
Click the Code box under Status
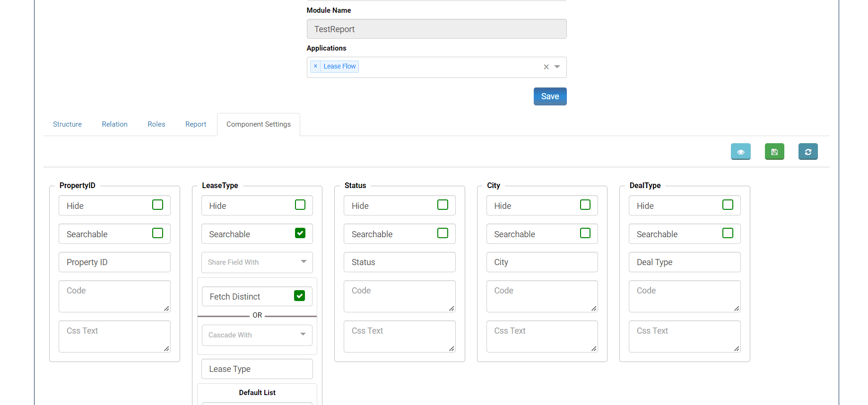pyautogui.click(x=399, y=296)
